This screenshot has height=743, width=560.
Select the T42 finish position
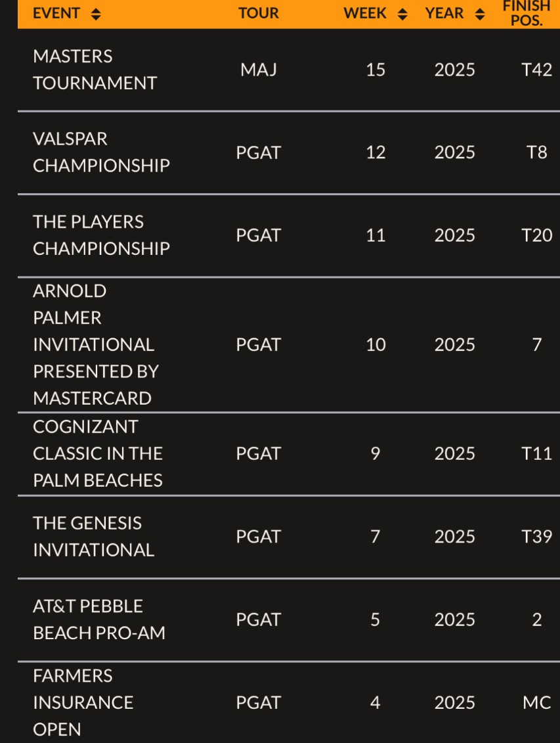point(537,70)
